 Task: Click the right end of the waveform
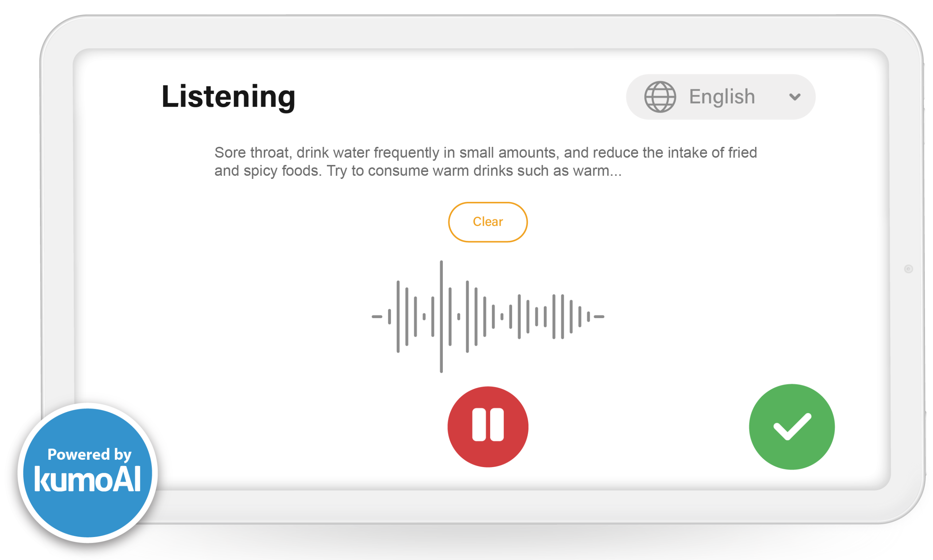pos(599,317)
